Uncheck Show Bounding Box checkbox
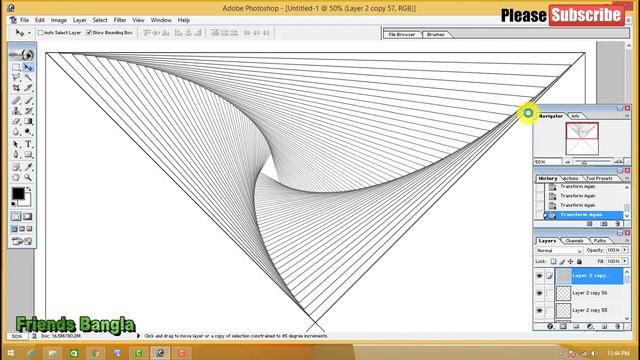The height and width of the screenshot is (360, 640). (x=89, y=33)
